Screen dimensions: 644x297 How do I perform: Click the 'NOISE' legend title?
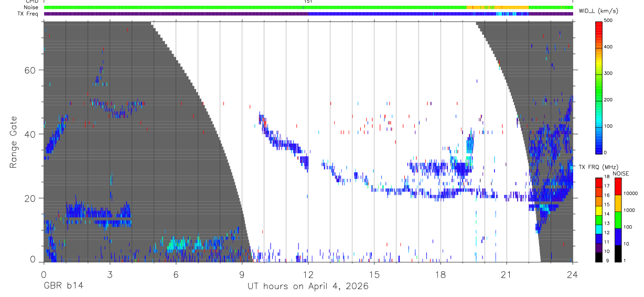pyautogui.click(x=621, y=173)
